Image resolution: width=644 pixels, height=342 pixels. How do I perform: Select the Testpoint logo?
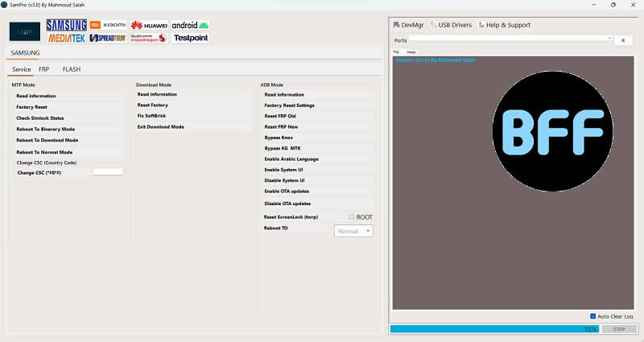[x=191, y=38]
